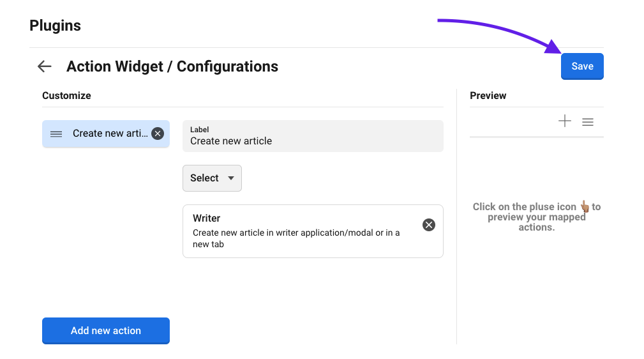Click the pointing finger emoji in Preview hint
Screen dimensions: 644x359
pos(583,206)
